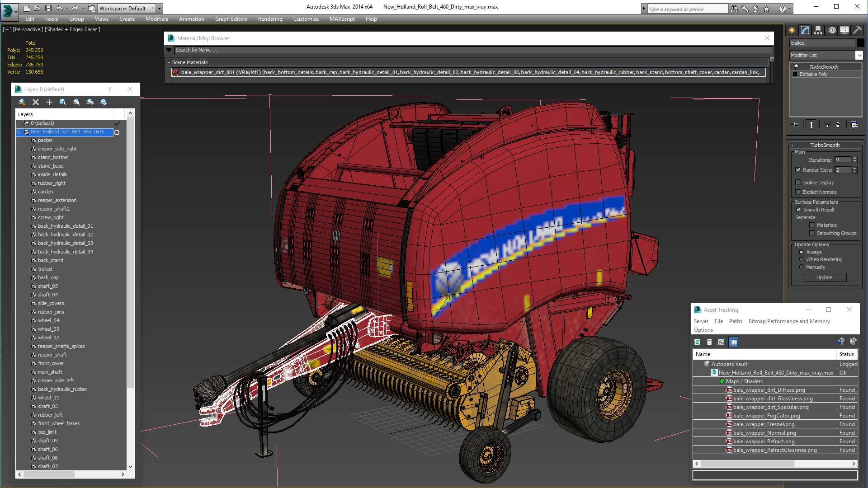Collapse the Scene Materials section

pyautogui.click(x=169, y=62)
